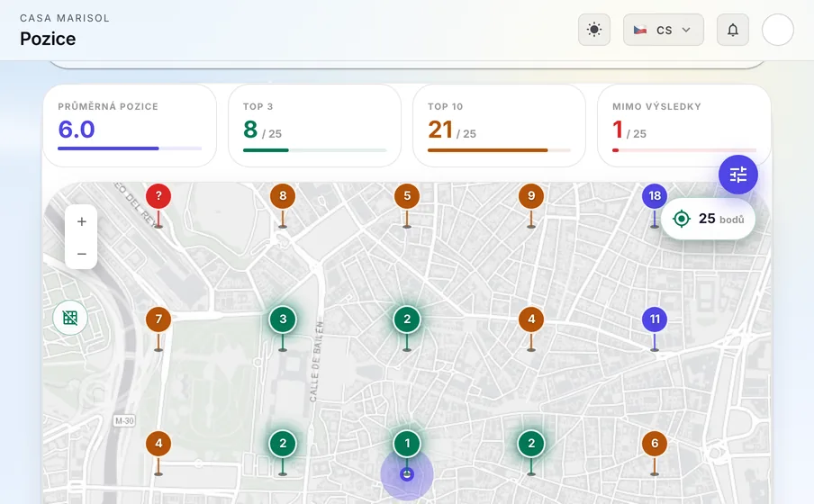
Task: Click the chevron in language dropdown
Action: tap(686, 30)
